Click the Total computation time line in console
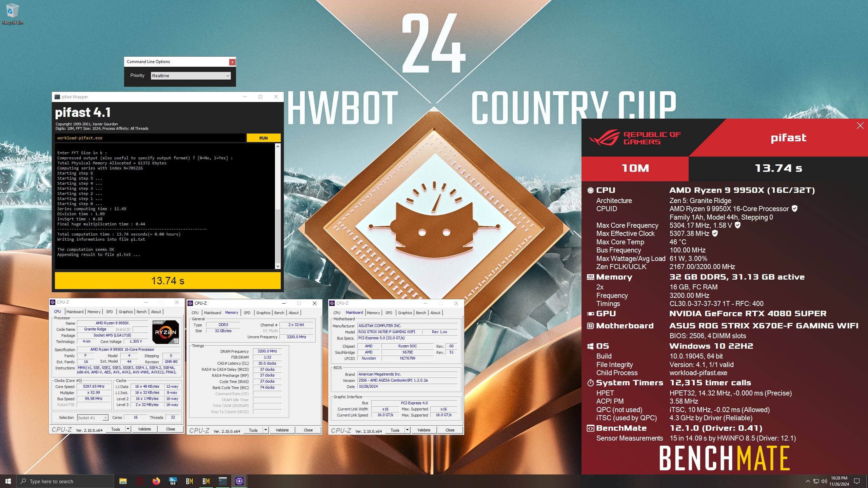The image size is (868, 488). point(119,234)
